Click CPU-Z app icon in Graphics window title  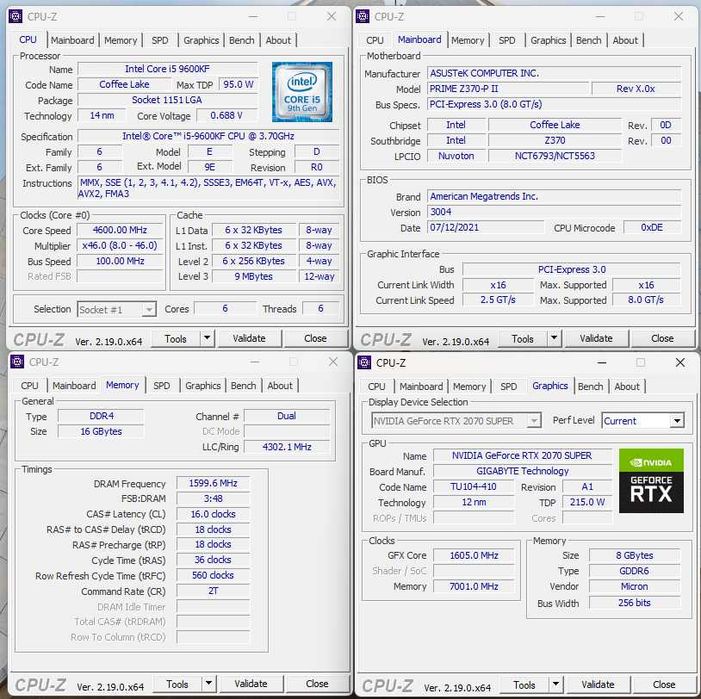tap(364, 362)
